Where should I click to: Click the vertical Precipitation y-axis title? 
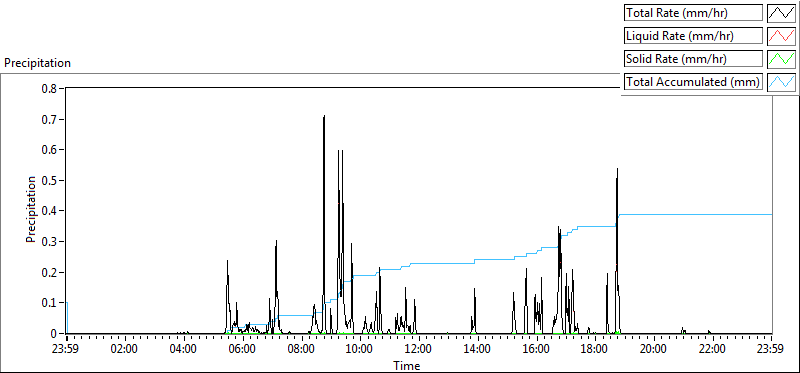point(31,209)
